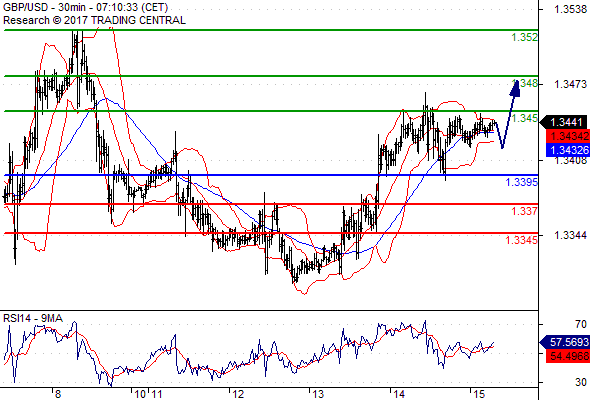The image size is (590, 400).
Task: Click the blue price tag 1.34326
Action: point(568,150)
